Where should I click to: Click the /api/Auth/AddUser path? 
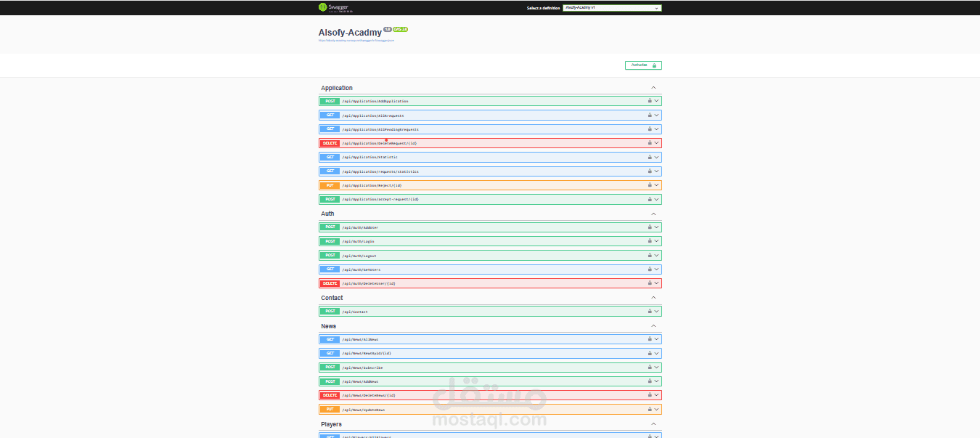click(x=360, y=227)
